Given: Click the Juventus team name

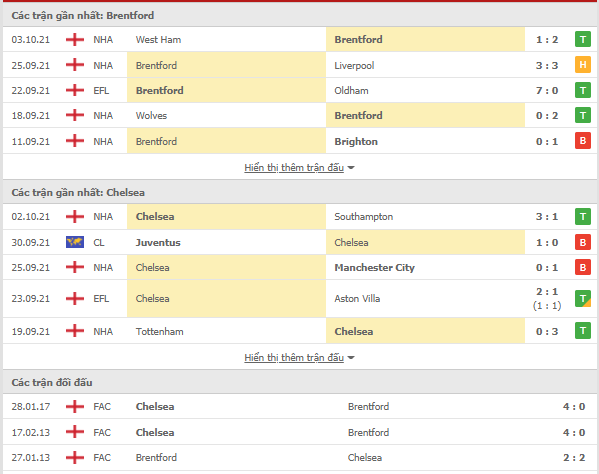Looking at the screenshot, I should tap(158, 243).
